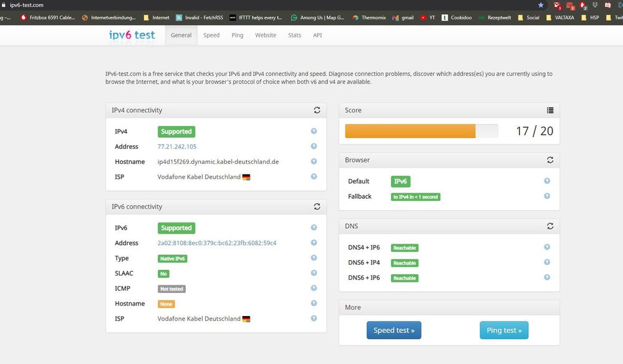Open help for the DNS6 + IP4 row
The height and width of the screenshot is (364, 623).
pyautogui.click(x=547, y=262)
